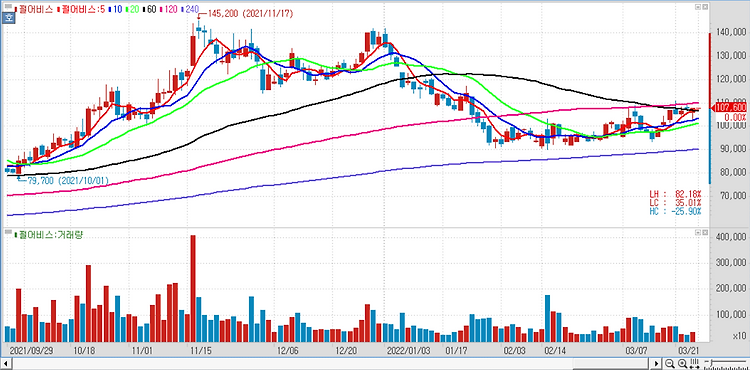This screenshot has width=750, height=370.
Task: Click the 70,000 price axis label
Action: (x=732, y=196)
